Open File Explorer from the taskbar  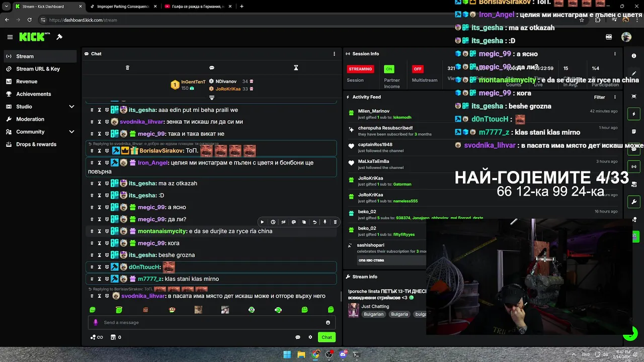[301, 354]
